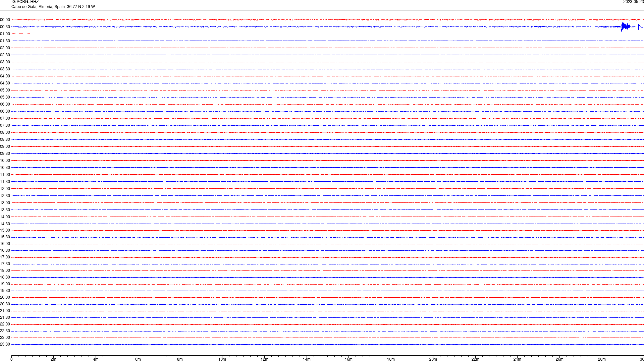Click the 8m axis tick label

[x=180, y=359]
